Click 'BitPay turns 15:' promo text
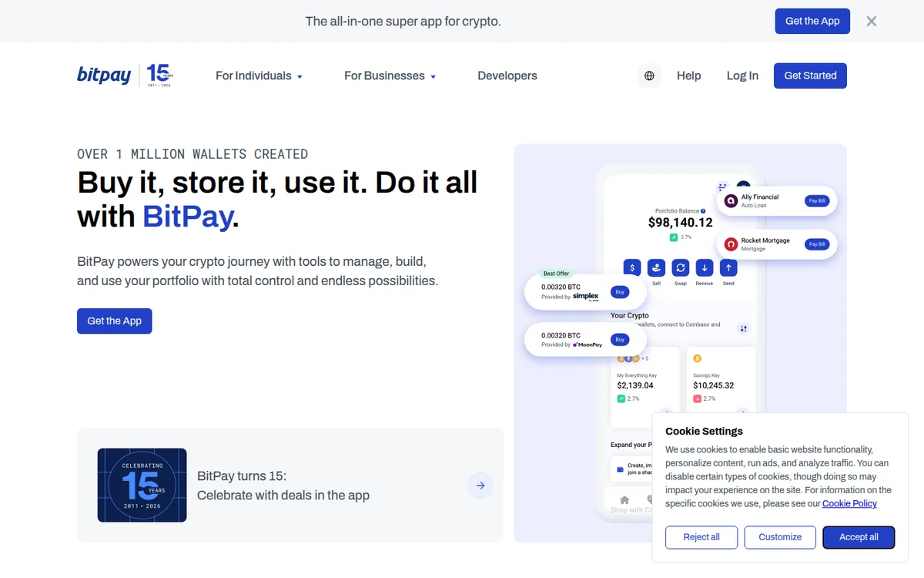Image resolution: width=924 pixels, height=578 pixels. (242, 476)
